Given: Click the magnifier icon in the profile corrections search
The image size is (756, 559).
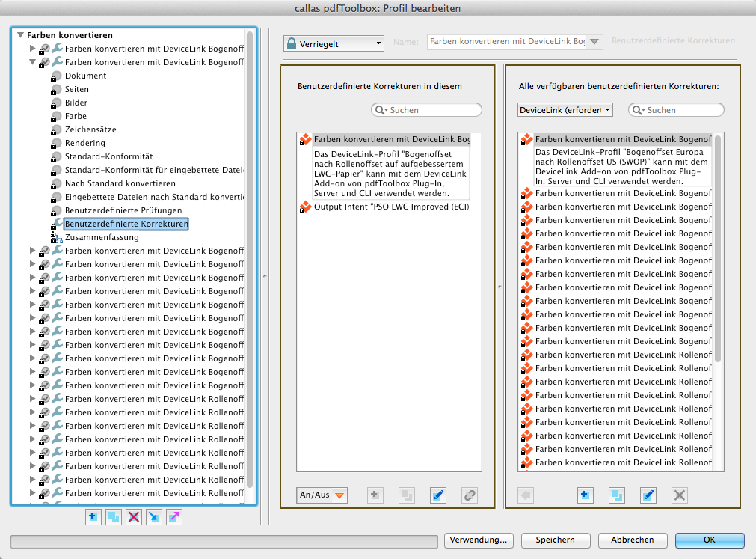Looking at the screenshot, I should [x=381, y=110].
